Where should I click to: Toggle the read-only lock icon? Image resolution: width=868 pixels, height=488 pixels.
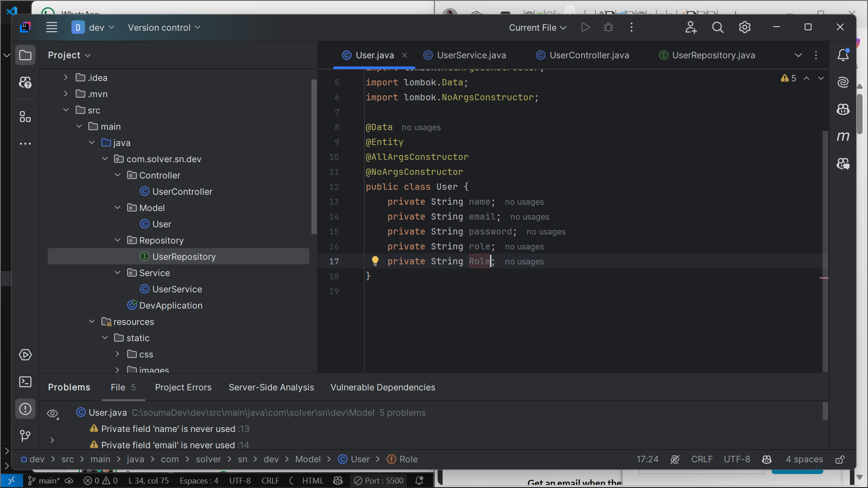point(840,460)
